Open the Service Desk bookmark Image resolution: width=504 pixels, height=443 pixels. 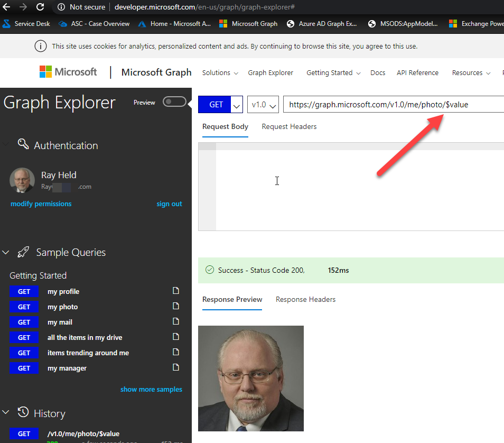tap(26, 24)
